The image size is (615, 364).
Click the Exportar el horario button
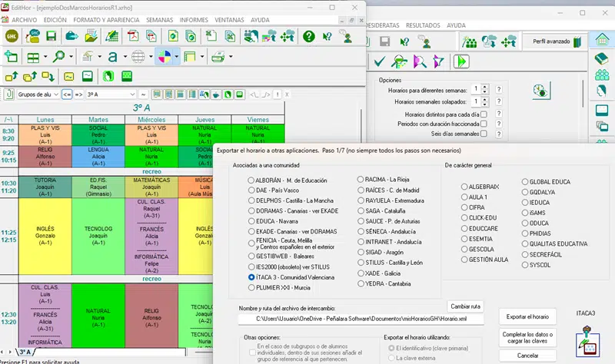tap(527, 316)
